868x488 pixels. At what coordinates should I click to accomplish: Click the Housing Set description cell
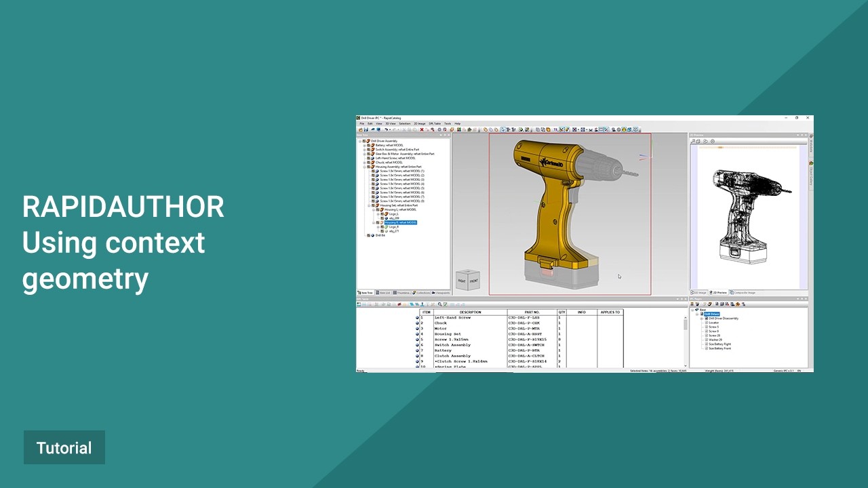tap(471, 334)
